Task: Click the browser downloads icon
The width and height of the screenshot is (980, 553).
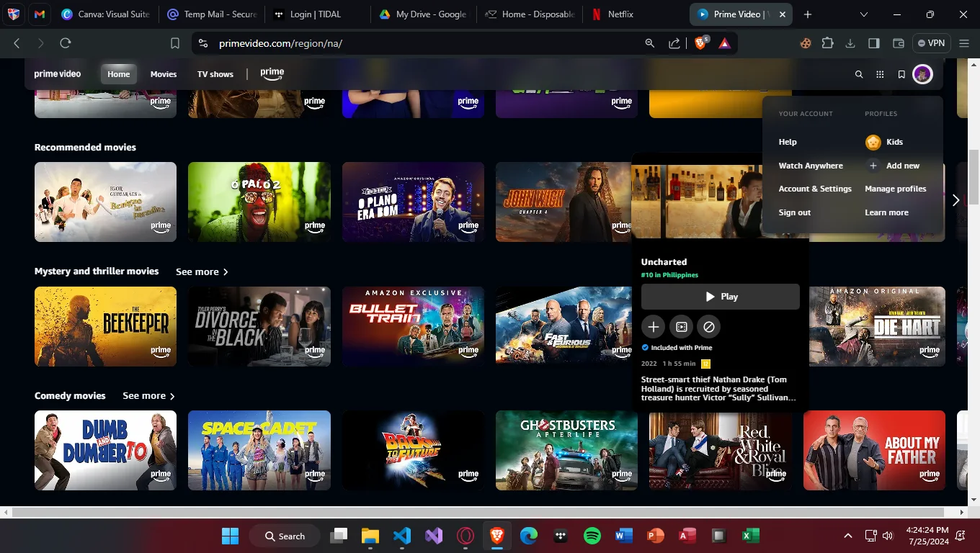Action: [x=850, y=43]
